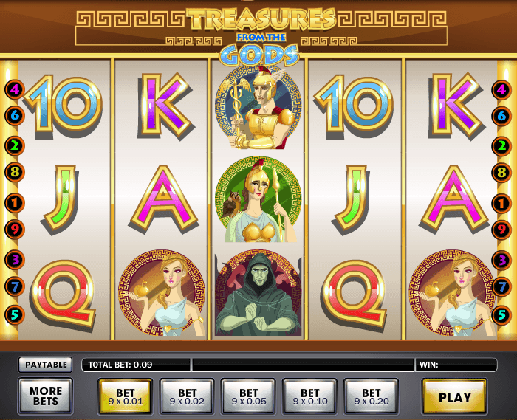
Task: Pick the 9 x 0.20 bet
Action: pyautogui.click(x=372, y=396)
